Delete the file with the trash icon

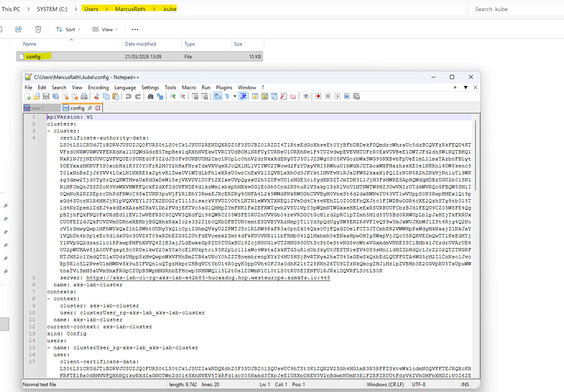pos(38,29)
